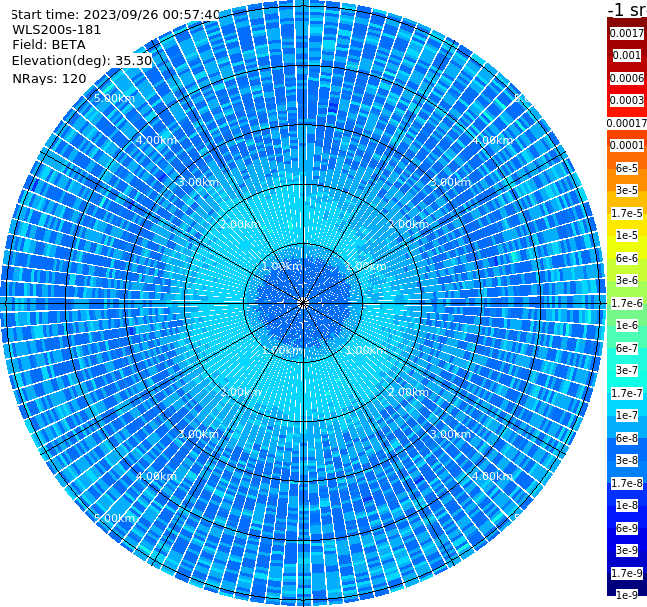Screen dimensions: 647x607
Task: Click the 1.7e-9 colorbar tick
Action: pyautogui.click(x=627, y=573)
